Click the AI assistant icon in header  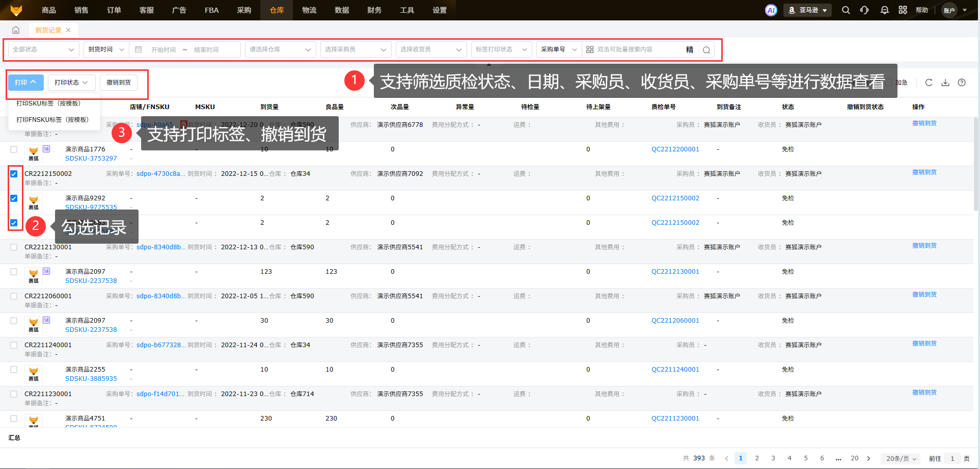(771, 10)
